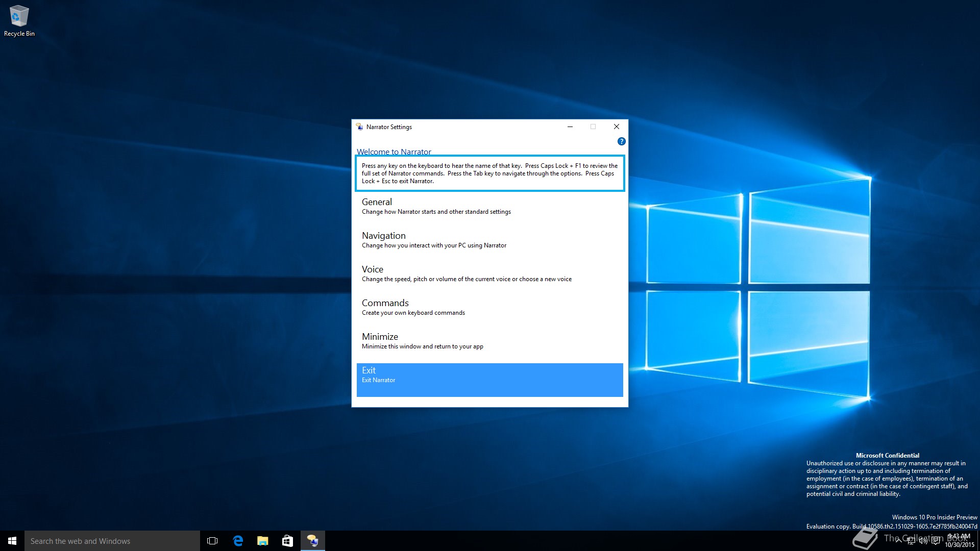Select the Narrator icon on the taskbar
Viewport: 980px width, 551px height.
[312, 541]
